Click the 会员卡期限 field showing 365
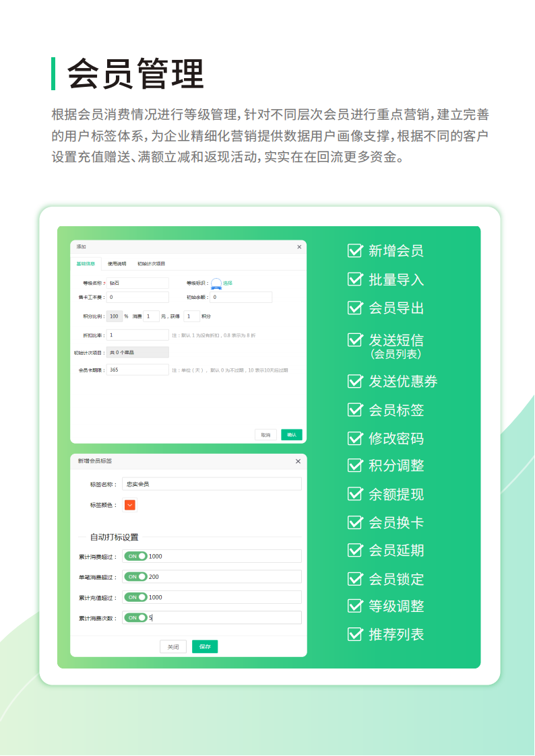Image resolution: width=535 pixels, height=756 pixels. pos(137,370)
